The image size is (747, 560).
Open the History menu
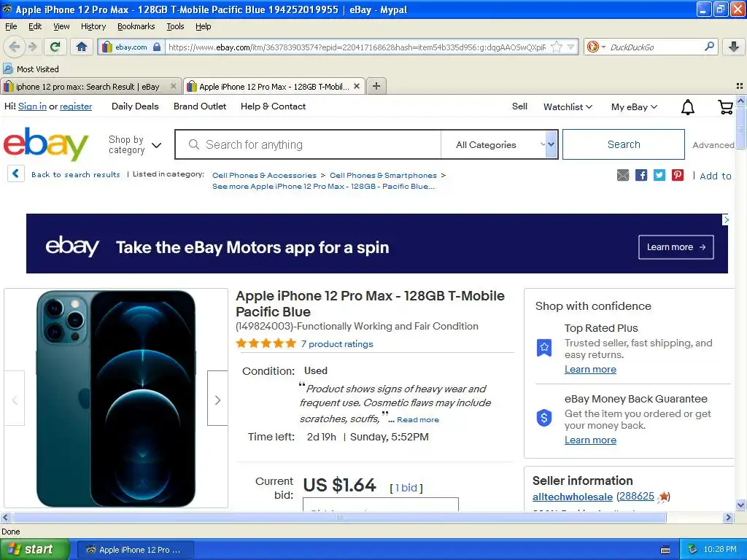pyautogui.click(x=93, y=26)
